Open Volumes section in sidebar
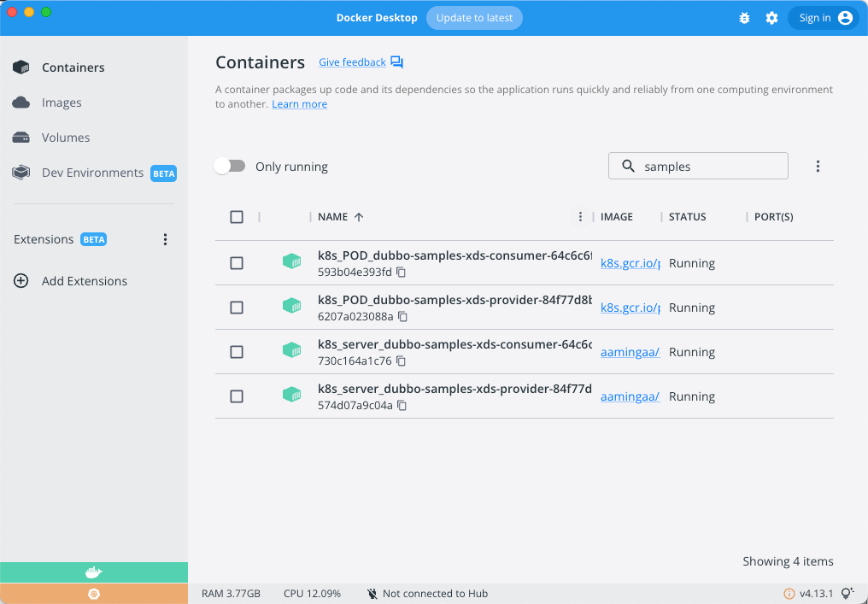Image resolution: width=868 pixels, height=604 pixels. [65, 138]
